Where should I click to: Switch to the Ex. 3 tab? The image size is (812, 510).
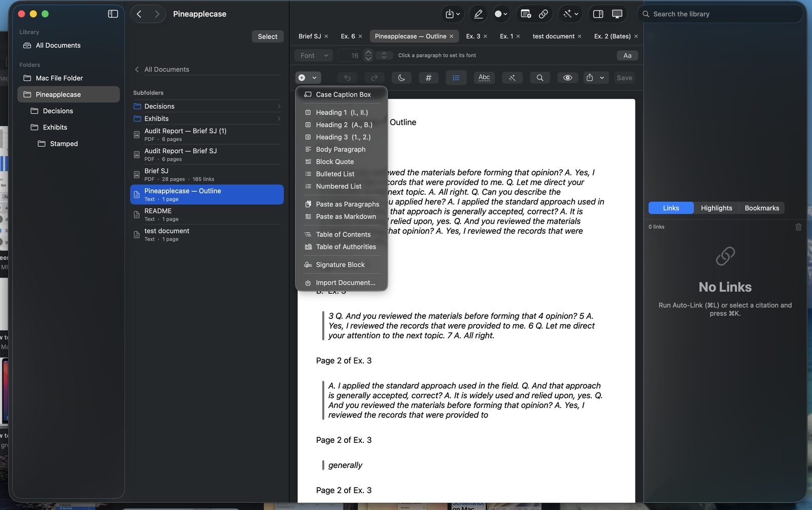coord(473,36)
